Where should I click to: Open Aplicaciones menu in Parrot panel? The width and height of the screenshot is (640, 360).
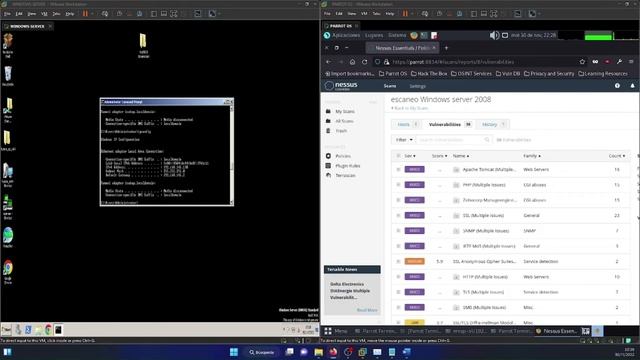pyautogui.click(x=346, y=36)
